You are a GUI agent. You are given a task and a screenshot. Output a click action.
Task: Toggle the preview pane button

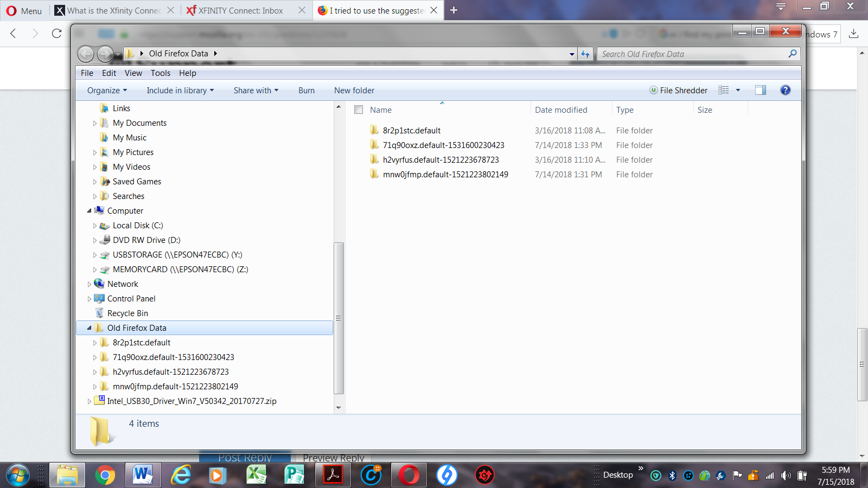[x=761, y=90]
